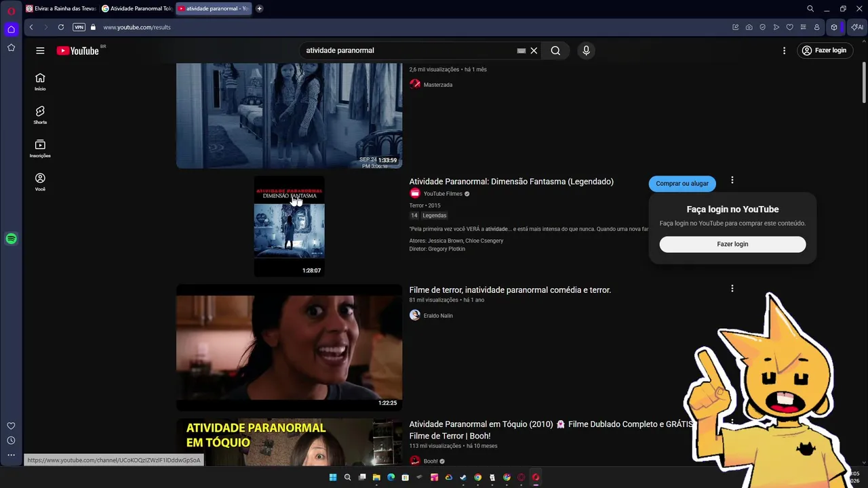Open Opera easy setup sliders icon

(x=803, y=27)
